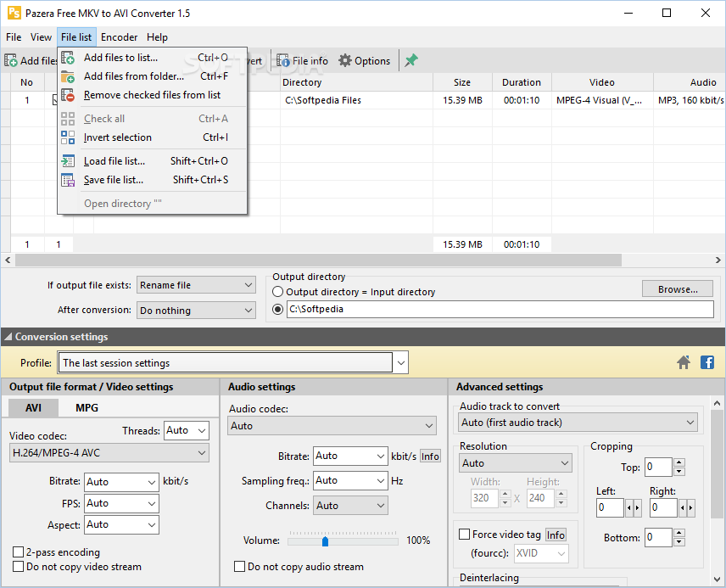Open the View menu
Screen dimensions: 726x588
coord(41,37)
